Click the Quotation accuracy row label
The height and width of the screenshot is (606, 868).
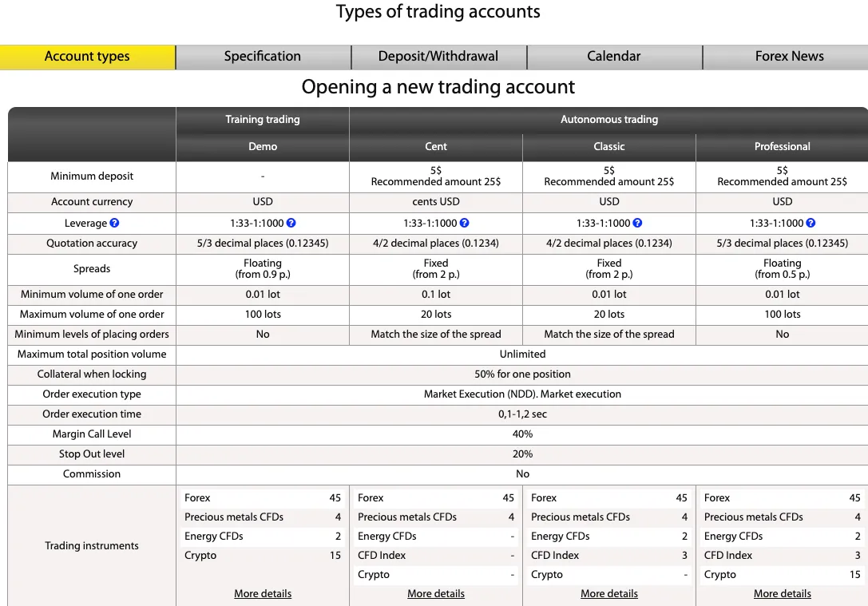point(92,244)
